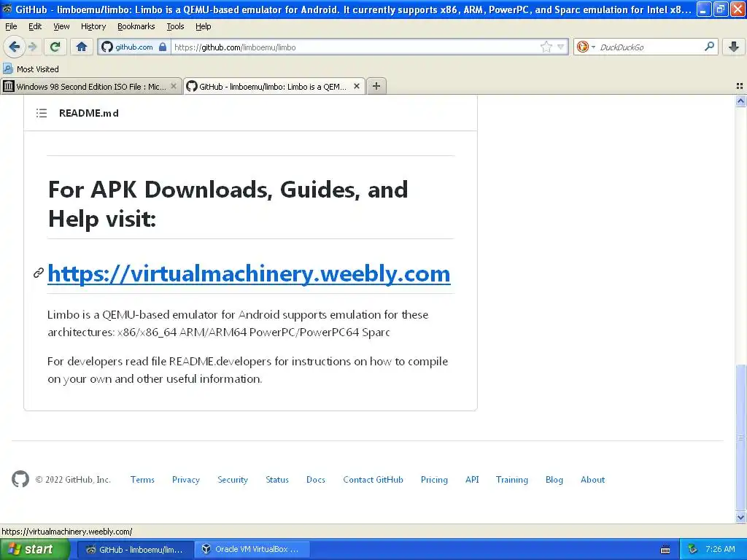
Task: Go back with the browser Back arrow
Action: tap(15, 47)
